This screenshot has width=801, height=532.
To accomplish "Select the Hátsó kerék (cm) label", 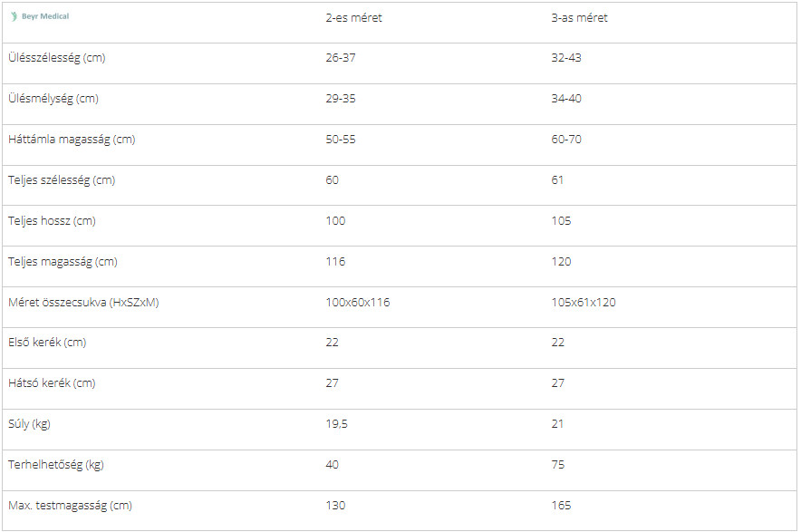I will click(x=51, y=383).
